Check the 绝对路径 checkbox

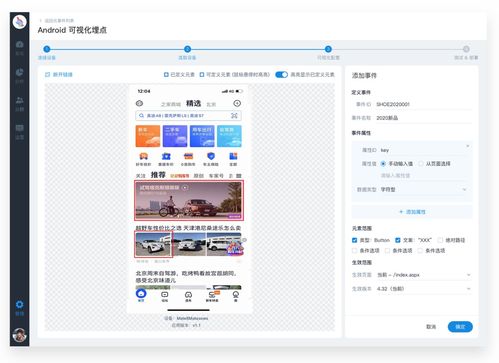[x=440, y=240]
